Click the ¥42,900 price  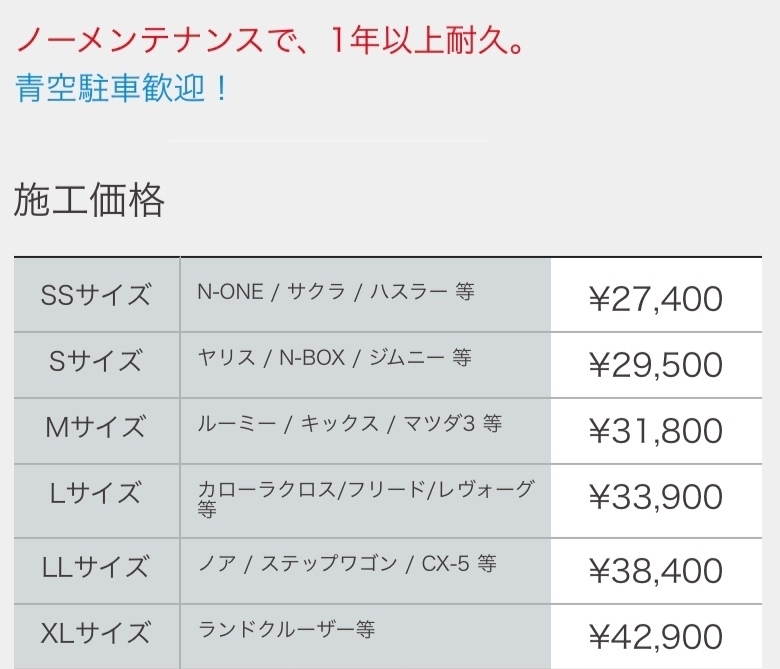655,636
